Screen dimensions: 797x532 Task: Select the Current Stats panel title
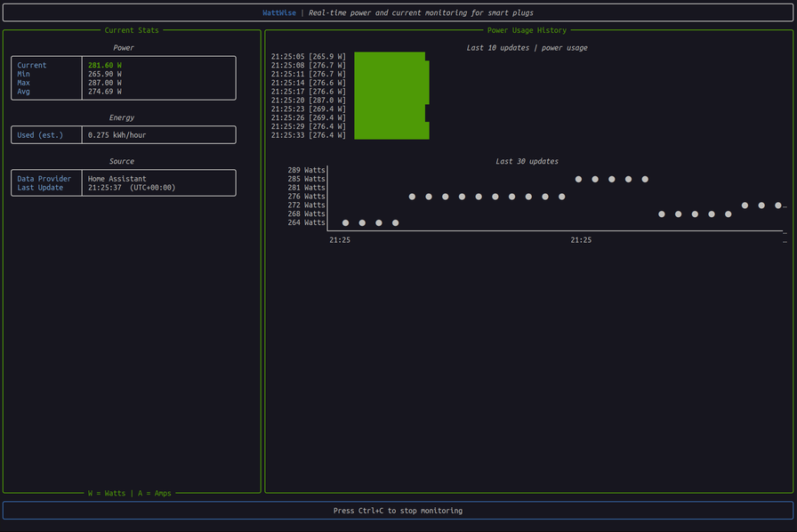point(132,30)
